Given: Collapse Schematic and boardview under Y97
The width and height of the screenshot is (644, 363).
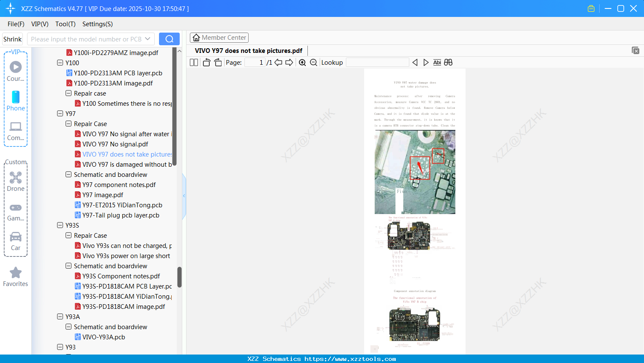Looking at the screenshot, I should [69, 174].
